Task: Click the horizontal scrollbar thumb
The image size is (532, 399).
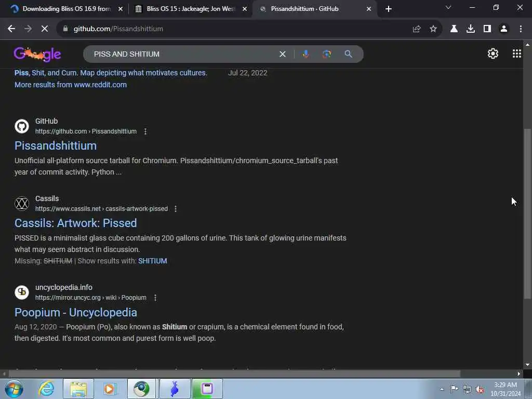Action: [x=234, y=374]
